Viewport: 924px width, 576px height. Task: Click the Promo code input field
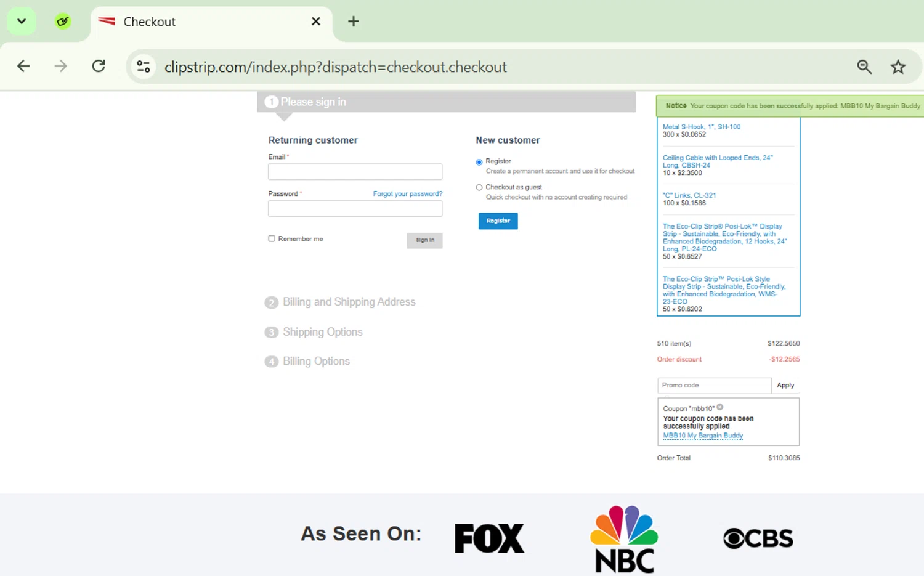pyautogui.click(x=715, y=386)
